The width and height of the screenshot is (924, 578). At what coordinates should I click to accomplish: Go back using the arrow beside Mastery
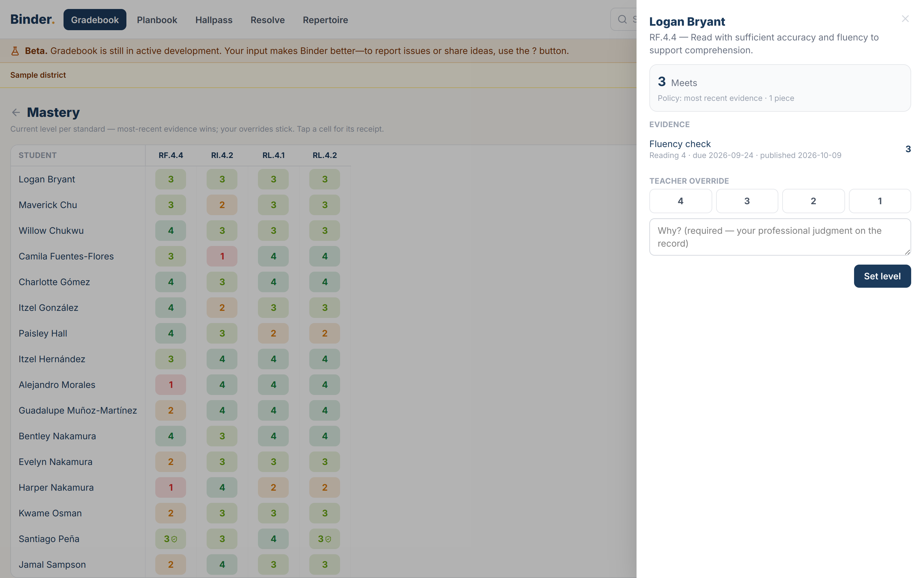(x=16, y=112)
